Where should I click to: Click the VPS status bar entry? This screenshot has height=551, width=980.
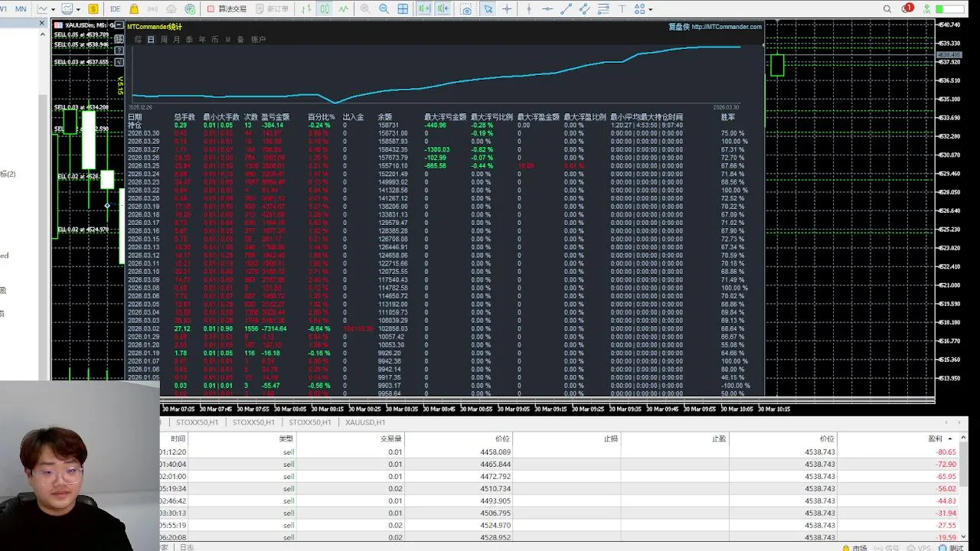pos(920,548)
